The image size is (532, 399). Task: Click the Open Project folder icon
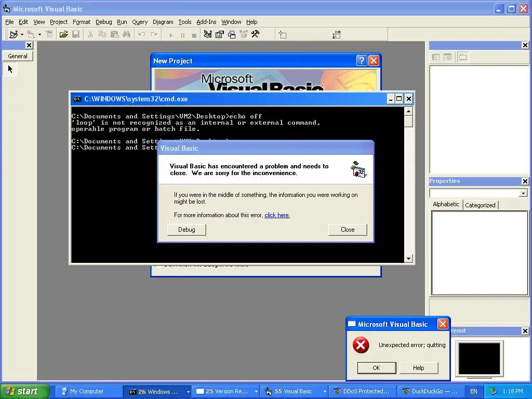[x=63, y=34]
